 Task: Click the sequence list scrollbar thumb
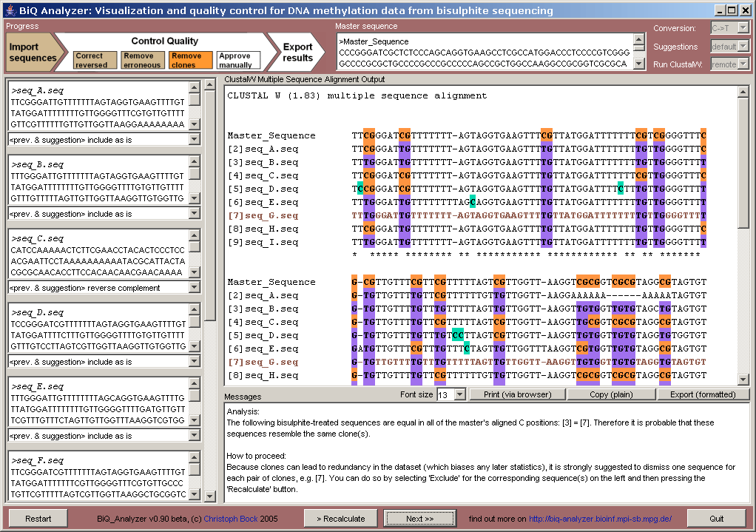(210, 206)
